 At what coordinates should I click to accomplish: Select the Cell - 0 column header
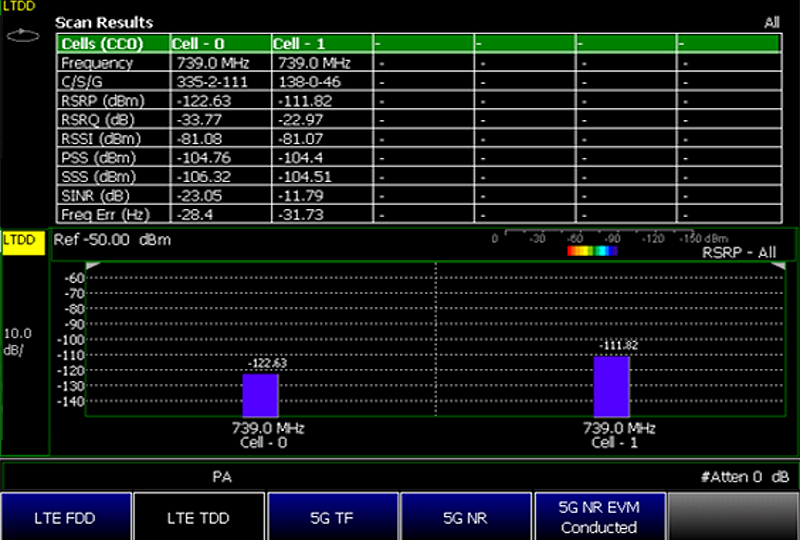(x=220, y=44)
